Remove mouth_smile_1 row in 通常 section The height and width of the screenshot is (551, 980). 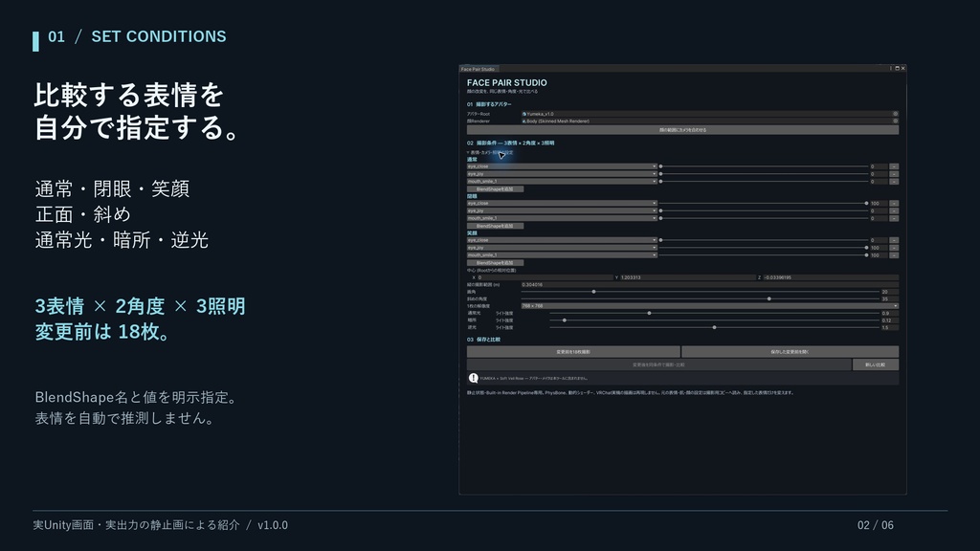[894, 181]
